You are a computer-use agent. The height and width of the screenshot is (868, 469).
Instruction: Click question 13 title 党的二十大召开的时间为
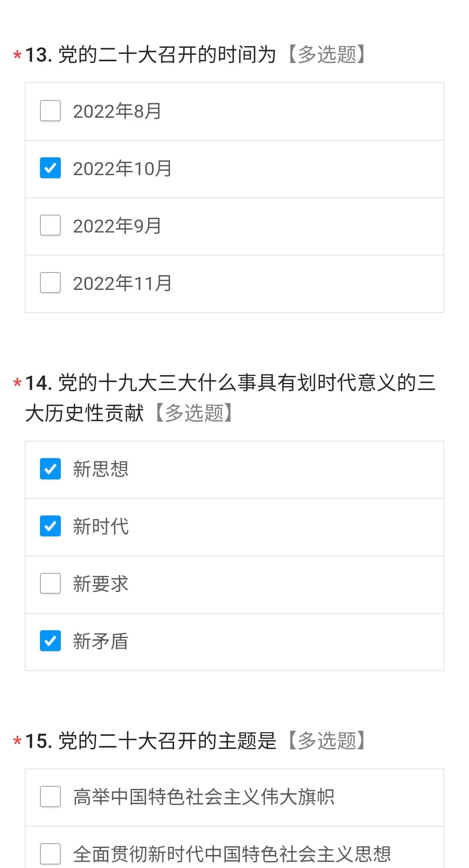167,55
